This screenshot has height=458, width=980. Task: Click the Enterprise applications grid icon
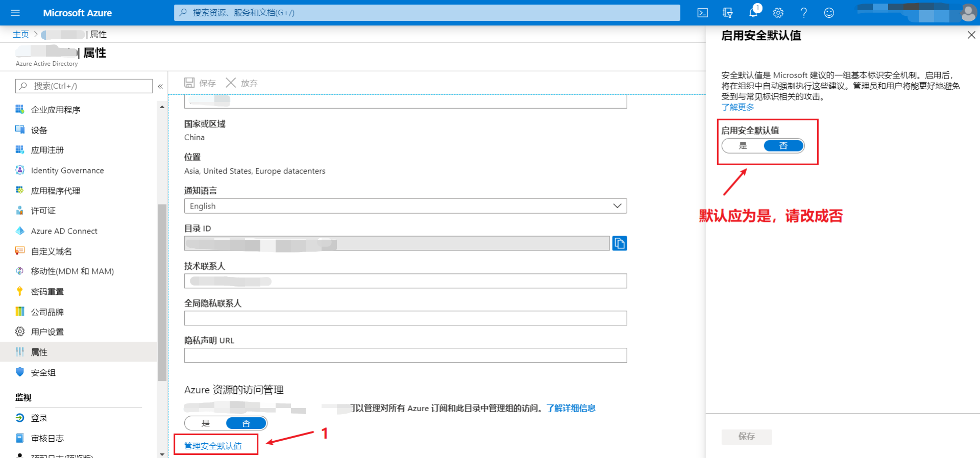coord(20,109)
